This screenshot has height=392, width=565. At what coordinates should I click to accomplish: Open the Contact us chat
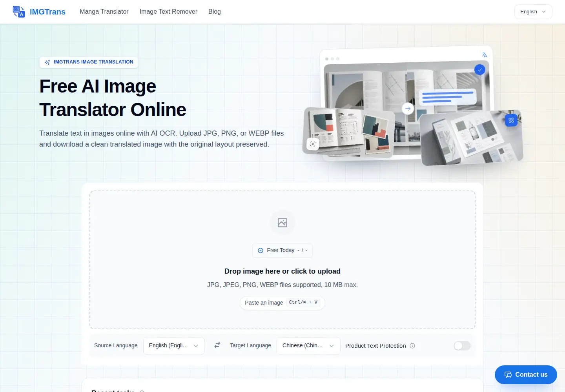526,375
